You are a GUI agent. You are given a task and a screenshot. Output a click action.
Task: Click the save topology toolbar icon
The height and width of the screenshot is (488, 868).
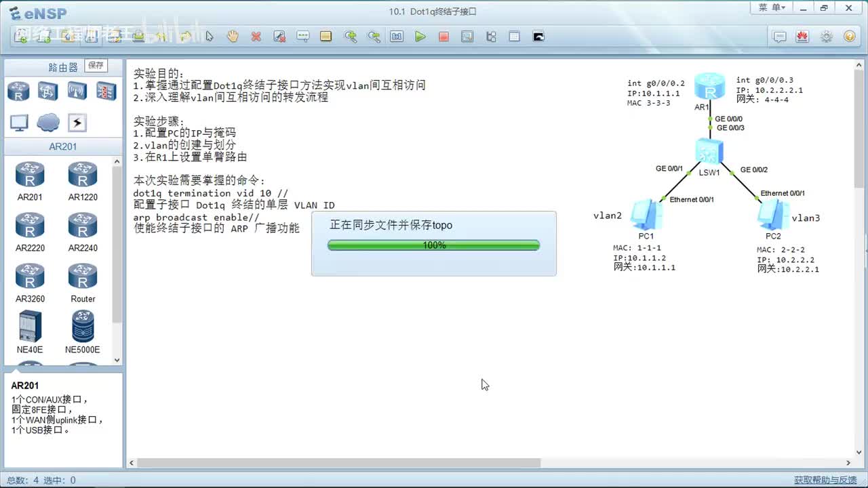point(90,37)
